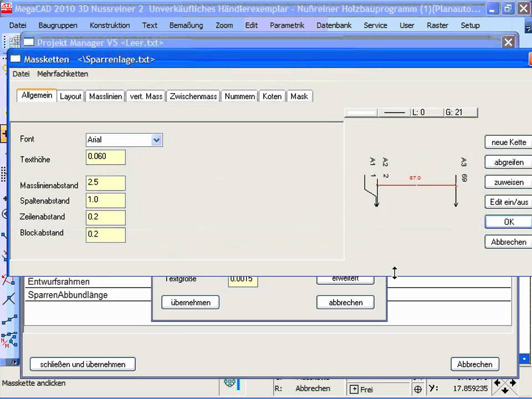Image resolution: width=532 pixels, height=399 pixels.
Task: Click the Textgröße field showing 0.0015
Action: tap(243, 280)
